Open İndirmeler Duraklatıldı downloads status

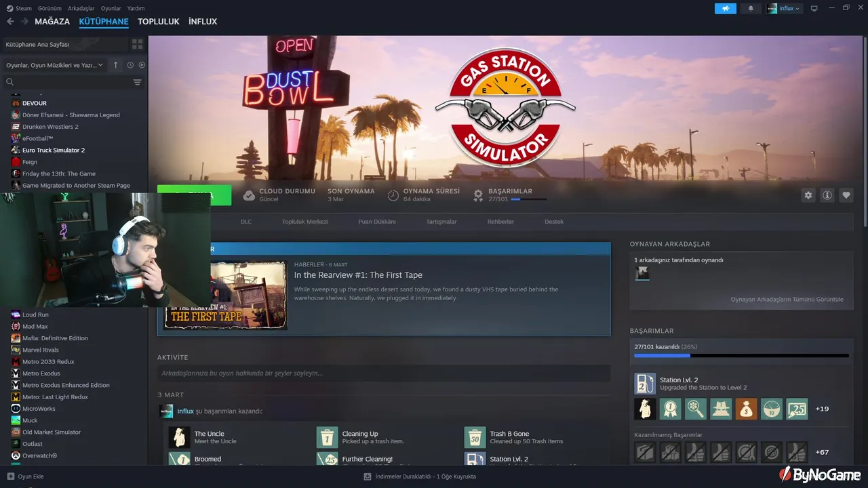(420, 476)
